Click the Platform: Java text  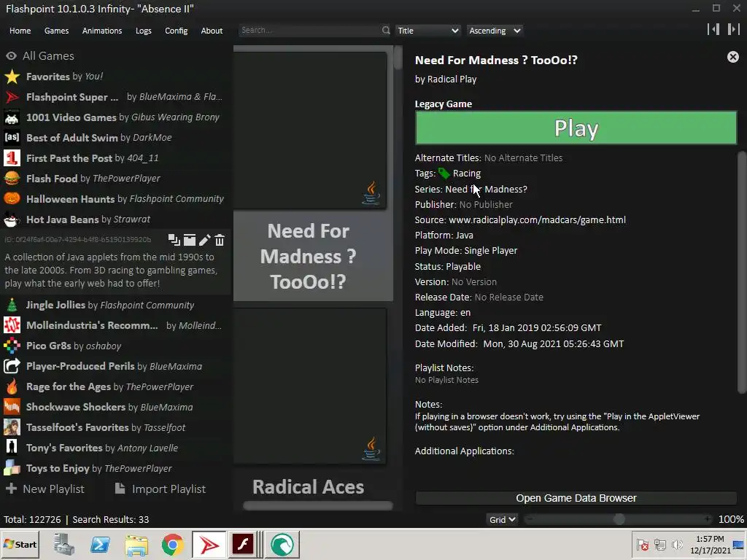pyautogui.click(x=444, y=236)
